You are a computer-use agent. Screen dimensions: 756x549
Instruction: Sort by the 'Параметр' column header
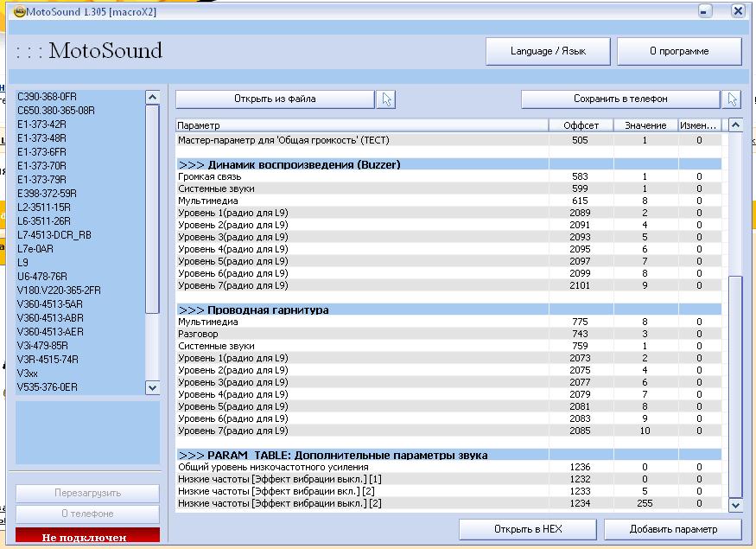362,125
